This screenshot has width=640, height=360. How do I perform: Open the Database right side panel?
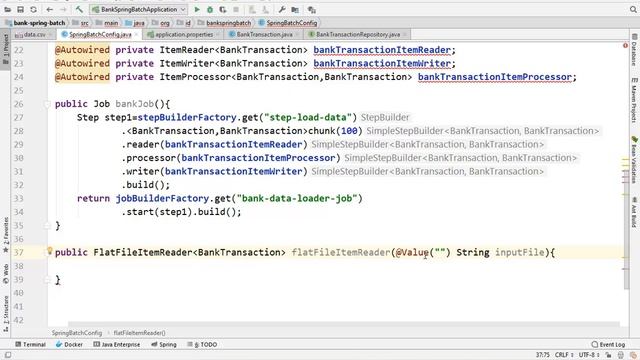coord(634,49)
